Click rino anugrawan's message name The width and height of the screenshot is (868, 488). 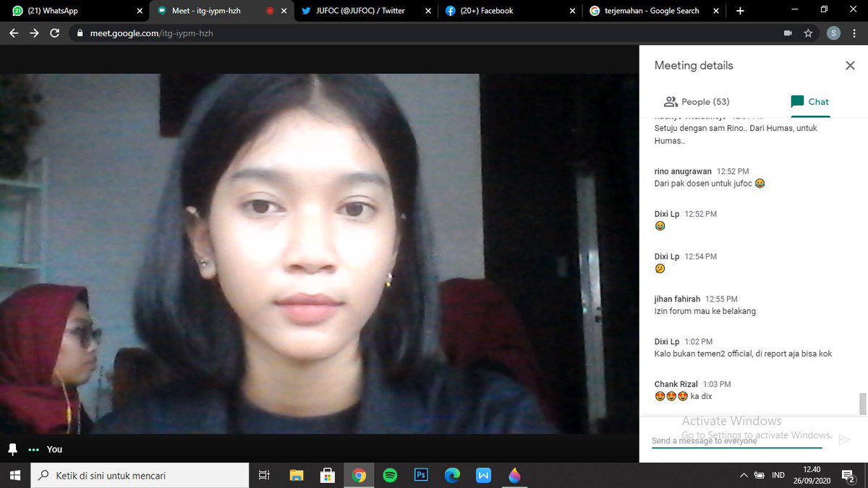(683, 171)
